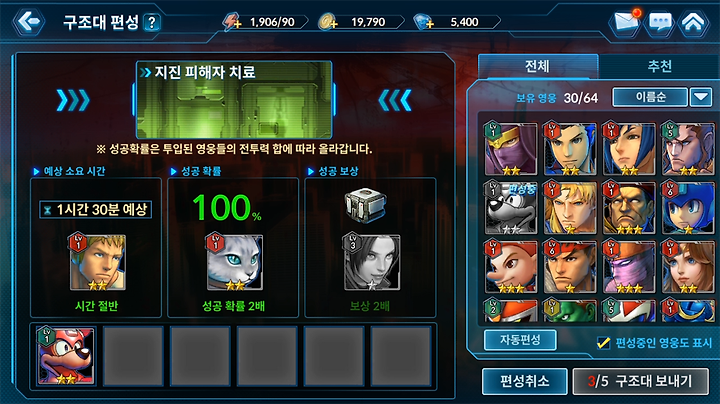This screenshot has height=404, width=720.
Task: Tap the home up-arrow icon
Action: tap(693, 22)
